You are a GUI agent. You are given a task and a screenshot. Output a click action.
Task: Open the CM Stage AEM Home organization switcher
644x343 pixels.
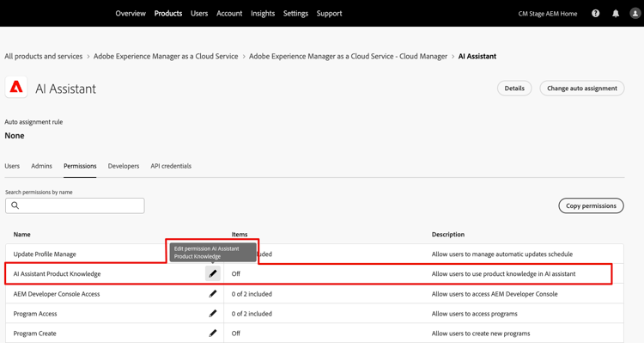(x=548, y=14)
